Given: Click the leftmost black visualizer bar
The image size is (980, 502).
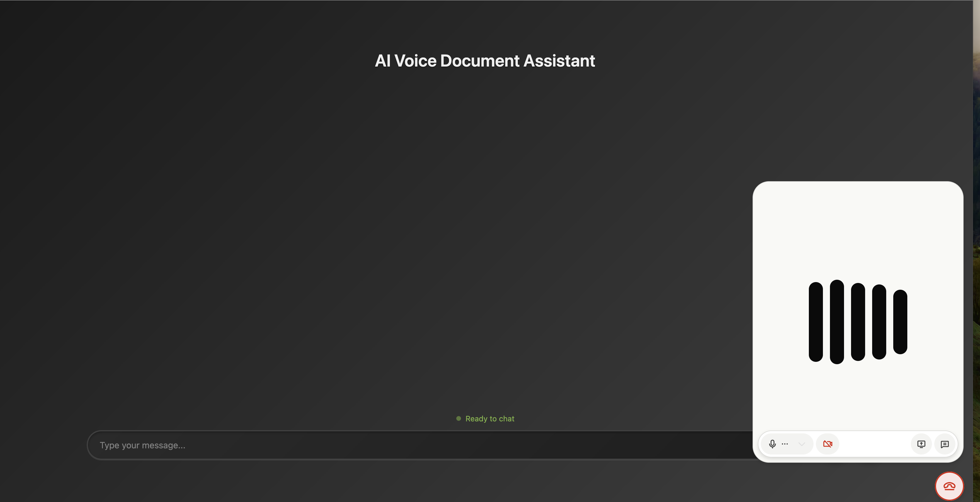Looking at the screenshot, I should coord(816,322).
